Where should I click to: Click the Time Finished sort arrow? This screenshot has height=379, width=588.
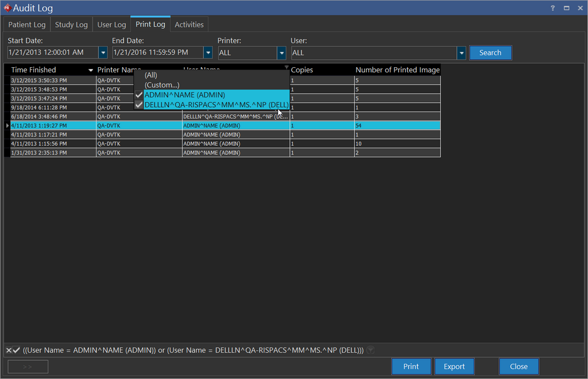pyautogui.click(x=90, y=70)
